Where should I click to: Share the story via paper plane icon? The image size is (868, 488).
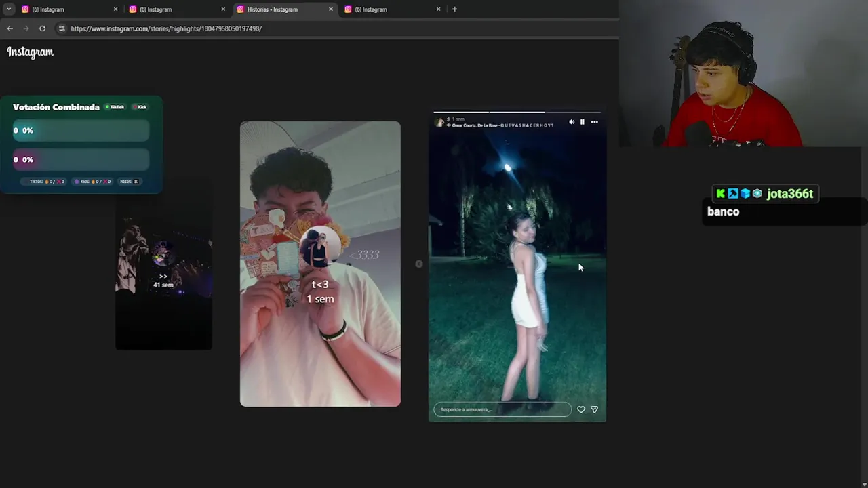595,409
